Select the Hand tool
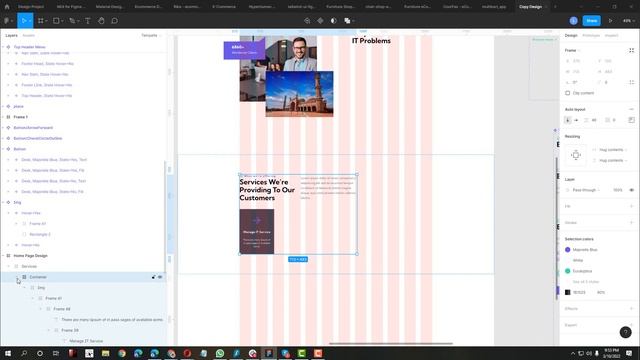This screenshot has height=360, width=640. pos(101,20)
